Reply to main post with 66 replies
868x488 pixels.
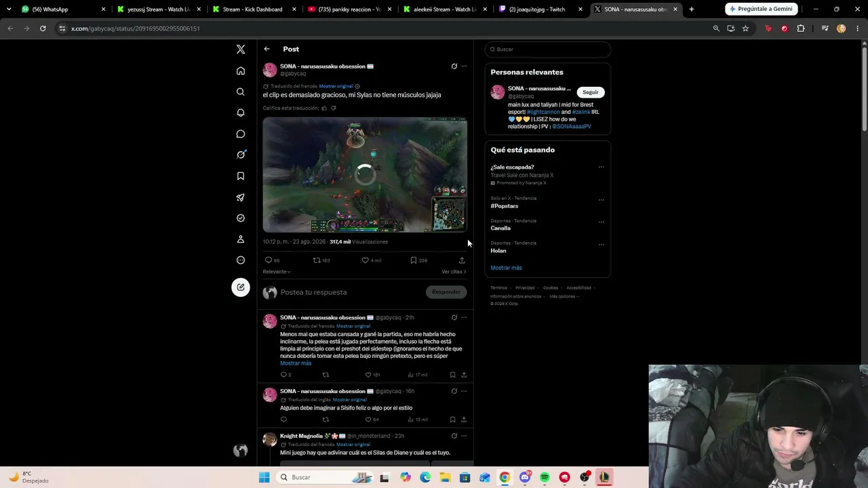[272, 260]
